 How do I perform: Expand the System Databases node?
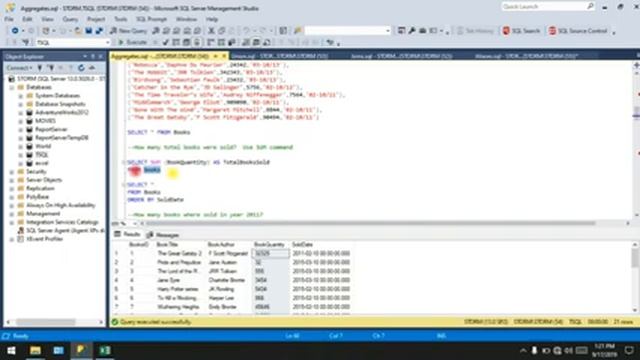21,96
